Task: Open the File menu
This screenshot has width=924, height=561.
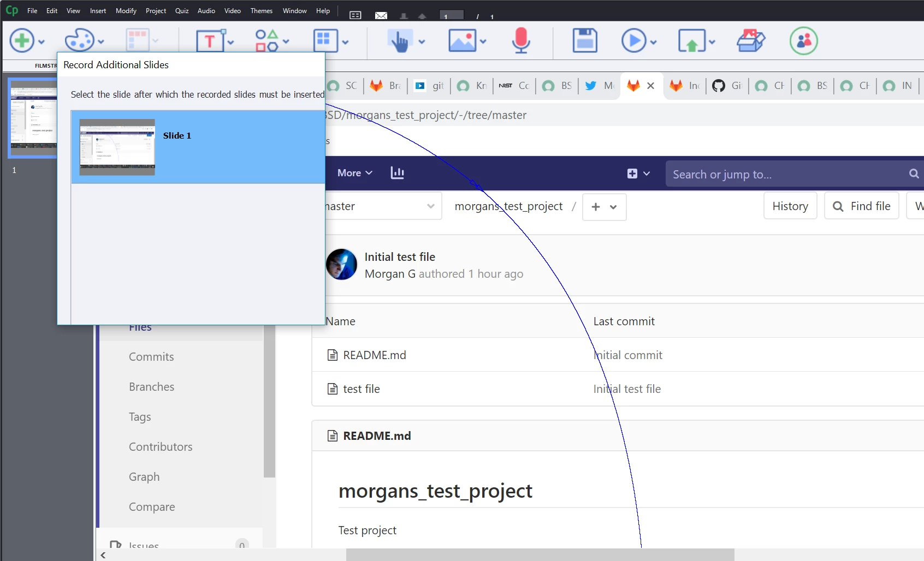Action: coord(32,11)
